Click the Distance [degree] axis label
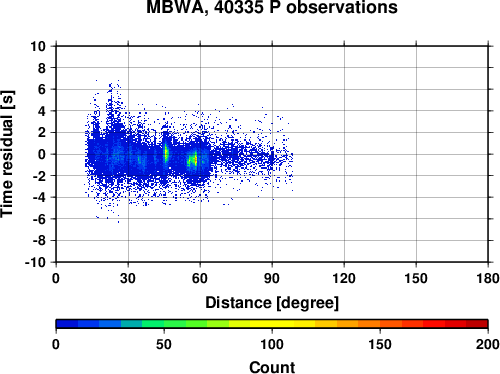 pos(272,303)
